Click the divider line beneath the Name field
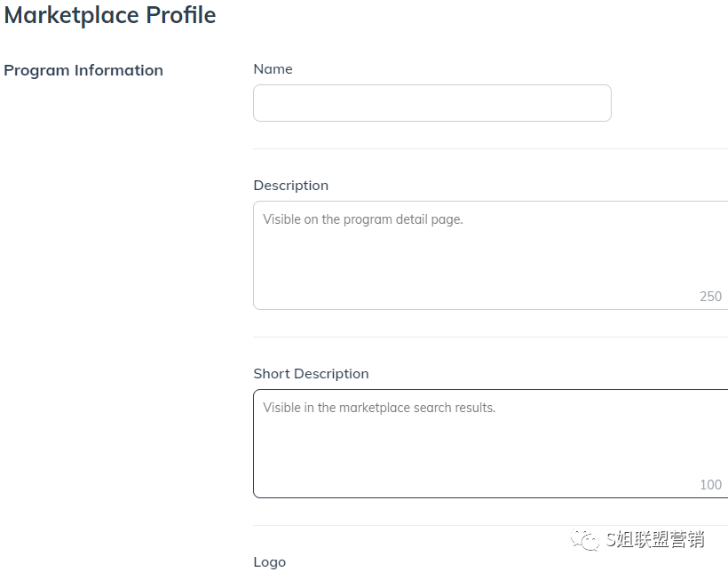This screenshot has width=728, height=572. (490, 148)
